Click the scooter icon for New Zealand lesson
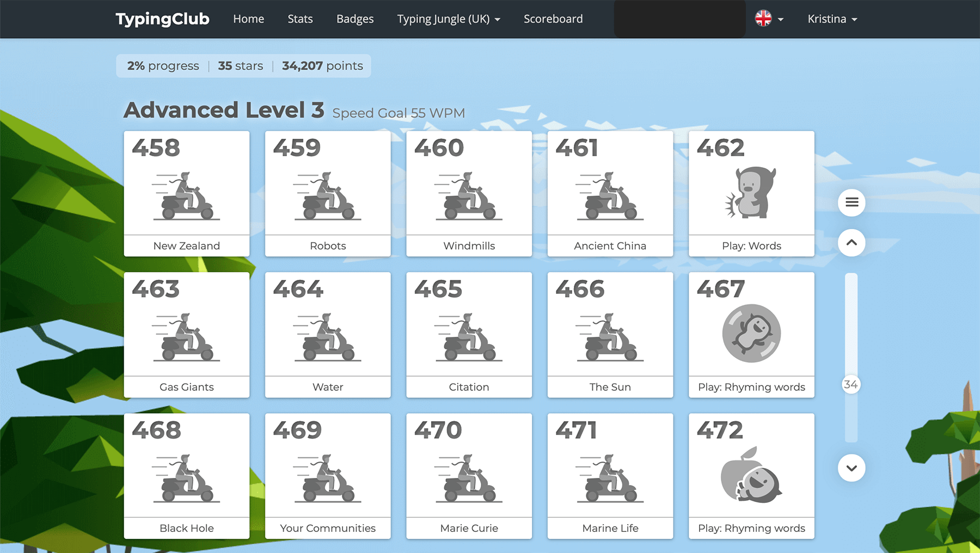 186,196
